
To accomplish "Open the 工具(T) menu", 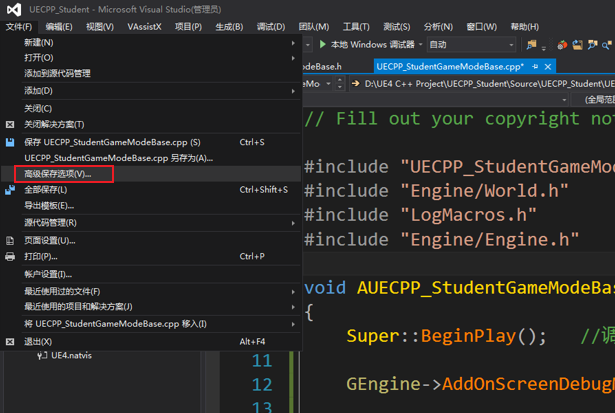I will (x=356, y=27).
